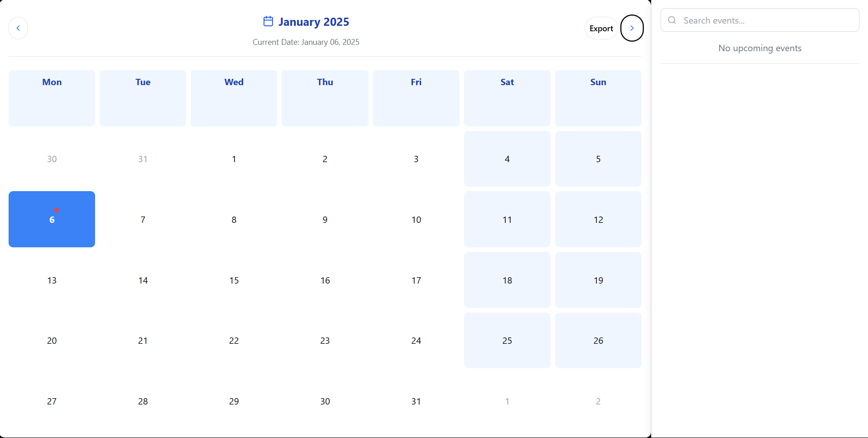Click the Sun column header

598,82
